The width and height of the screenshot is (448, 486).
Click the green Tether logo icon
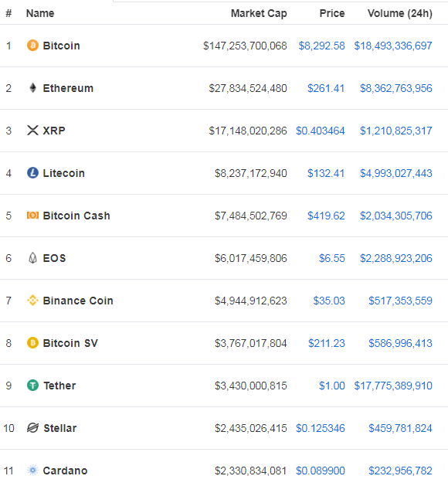32,386
